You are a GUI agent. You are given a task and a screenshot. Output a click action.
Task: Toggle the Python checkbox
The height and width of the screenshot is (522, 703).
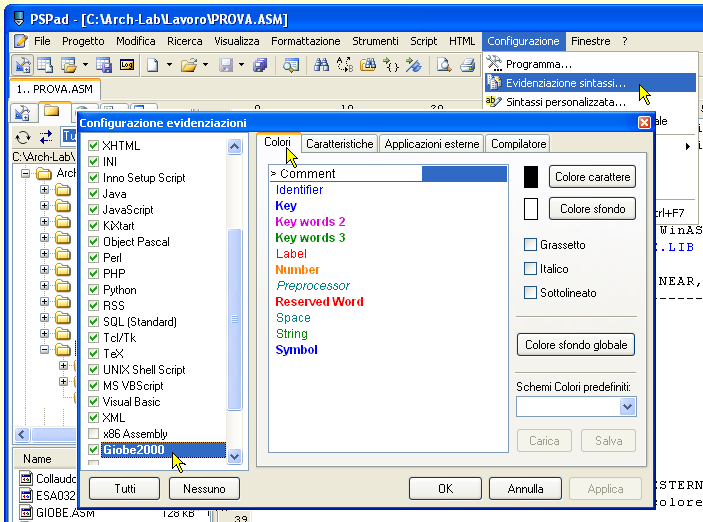[x=93, y=290]
